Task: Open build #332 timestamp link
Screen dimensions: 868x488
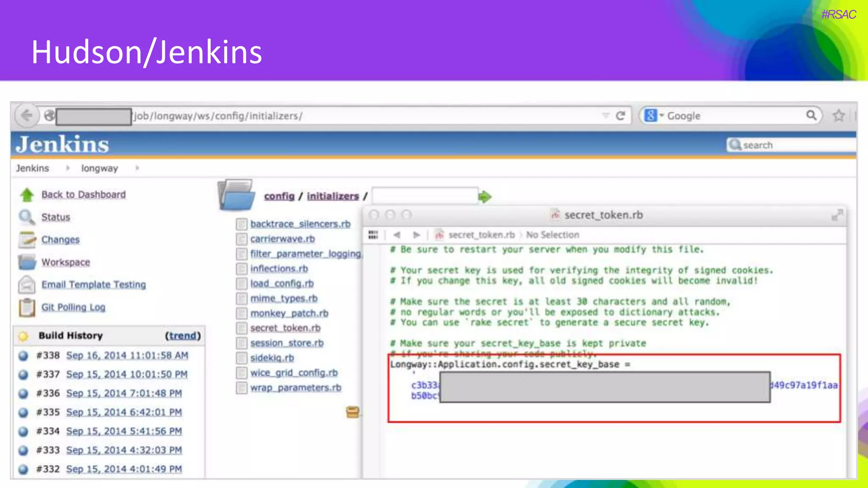Action: pyautogui.click(x=124, y=469)
